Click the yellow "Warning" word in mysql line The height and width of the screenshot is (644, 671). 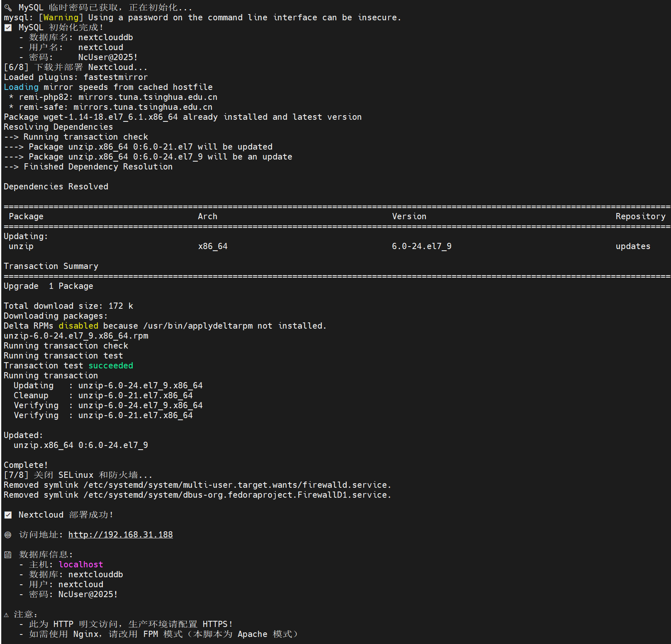(61, 17)
